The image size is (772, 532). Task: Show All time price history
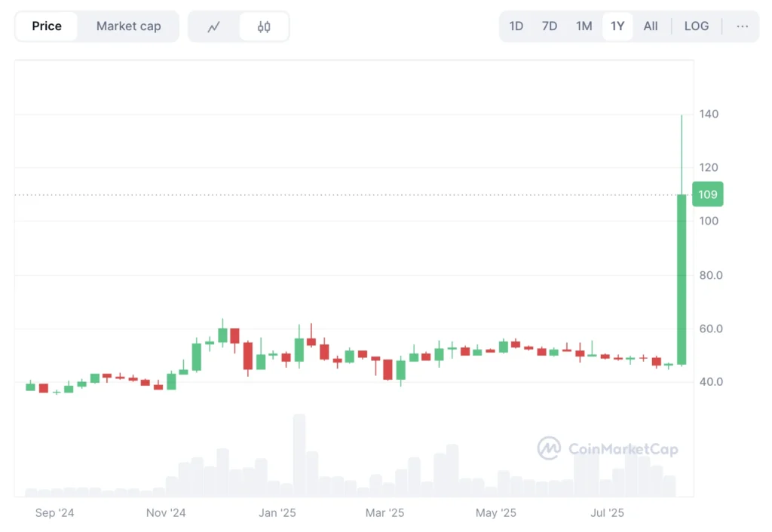point(651,26)
